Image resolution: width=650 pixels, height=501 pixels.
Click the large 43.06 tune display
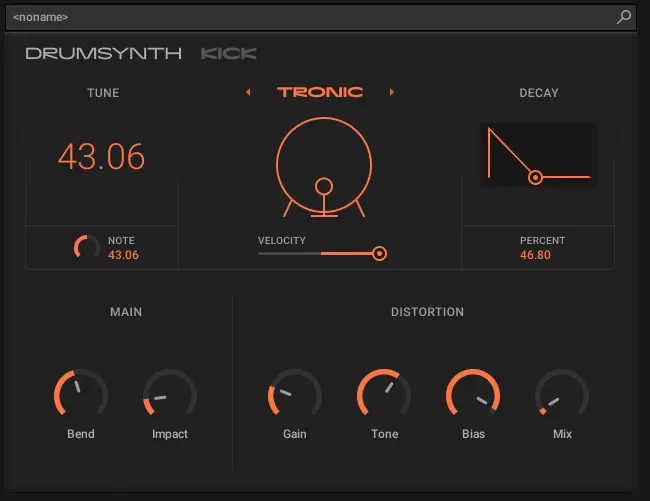point(101,157)
